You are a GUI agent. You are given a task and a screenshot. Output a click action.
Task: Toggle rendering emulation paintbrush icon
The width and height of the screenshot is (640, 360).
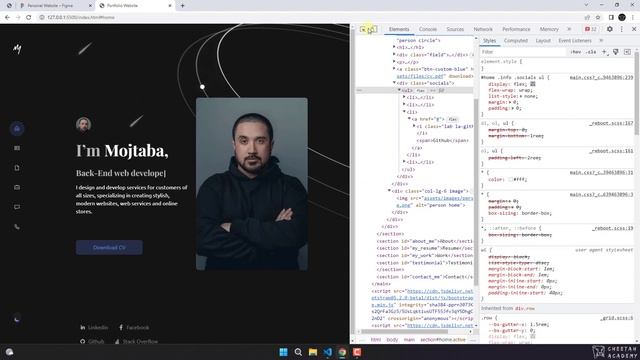(x=616, y=52)
